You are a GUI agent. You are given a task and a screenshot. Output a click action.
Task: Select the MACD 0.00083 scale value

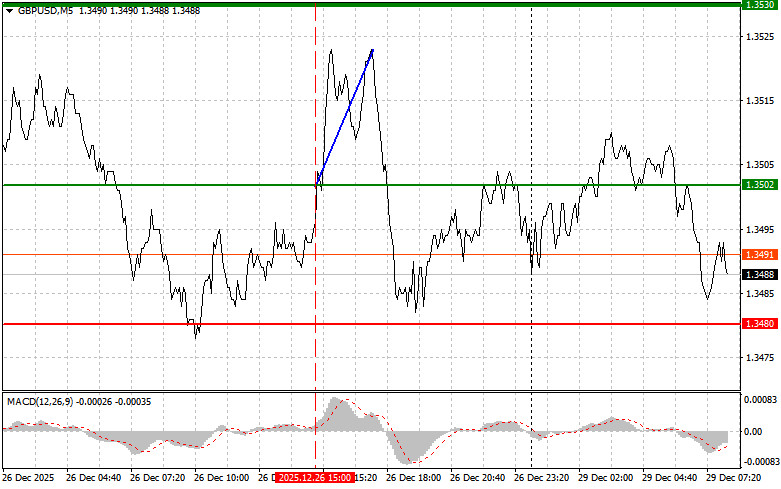(761, 399)
